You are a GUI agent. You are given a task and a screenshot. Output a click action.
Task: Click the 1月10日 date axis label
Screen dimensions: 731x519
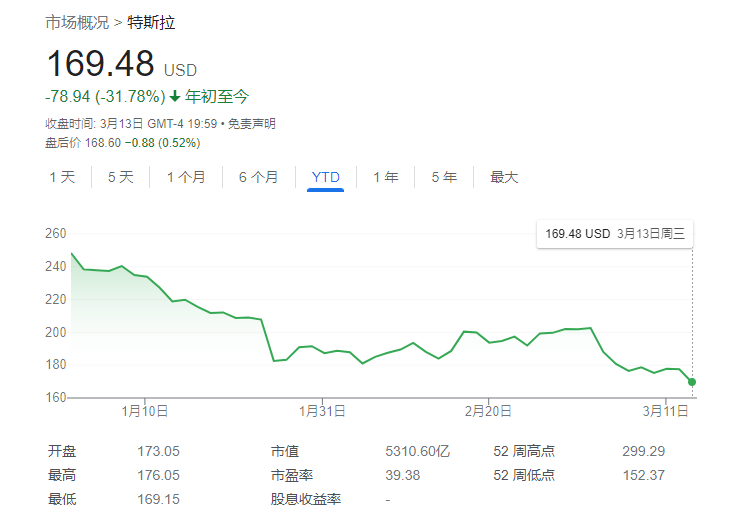click(x=144, y=410)
